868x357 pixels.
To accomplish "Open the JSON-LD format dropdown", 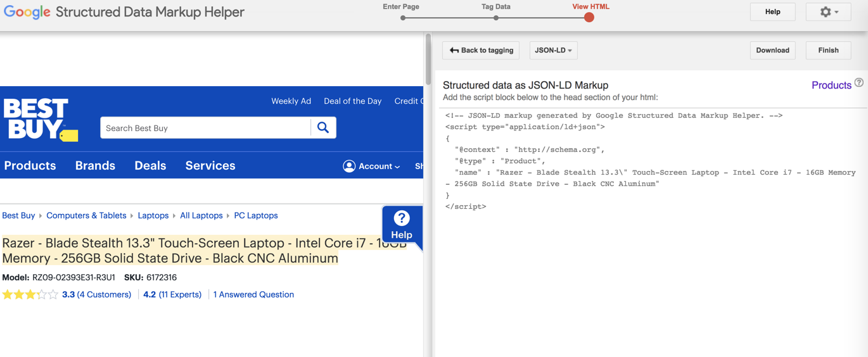I will [553, 51].
